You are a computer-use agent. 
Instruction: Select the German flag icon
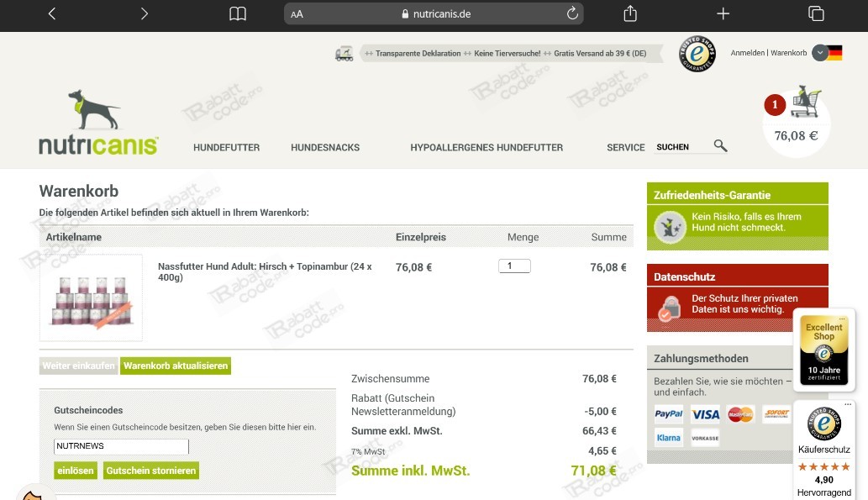(x=834, y=53)
